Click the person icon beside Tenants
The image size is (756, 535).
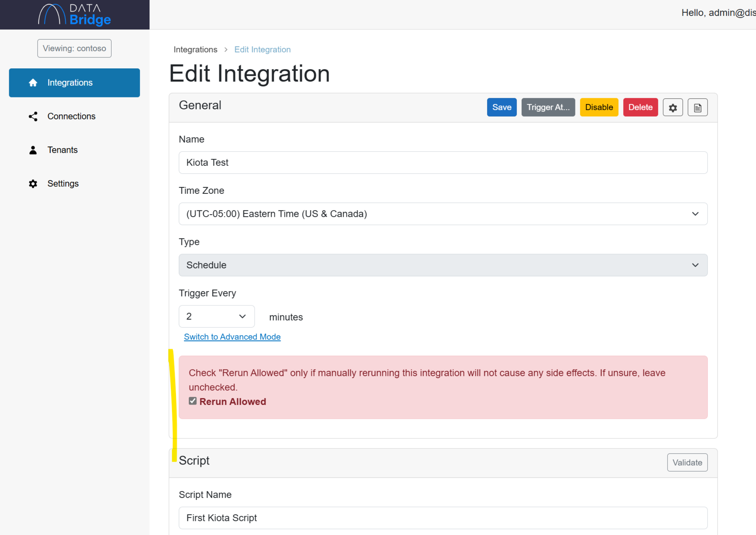point(33,150)
